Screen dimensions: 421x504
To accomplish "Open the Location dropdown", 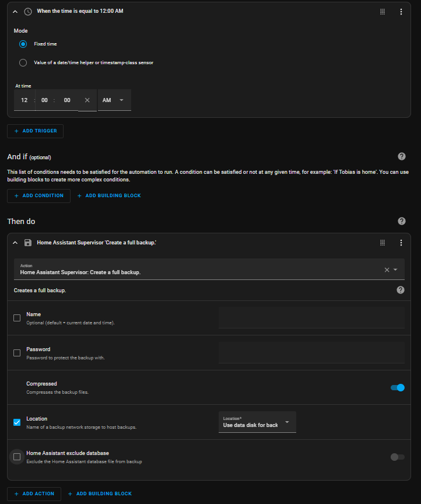I will click(x=257, y=422).
